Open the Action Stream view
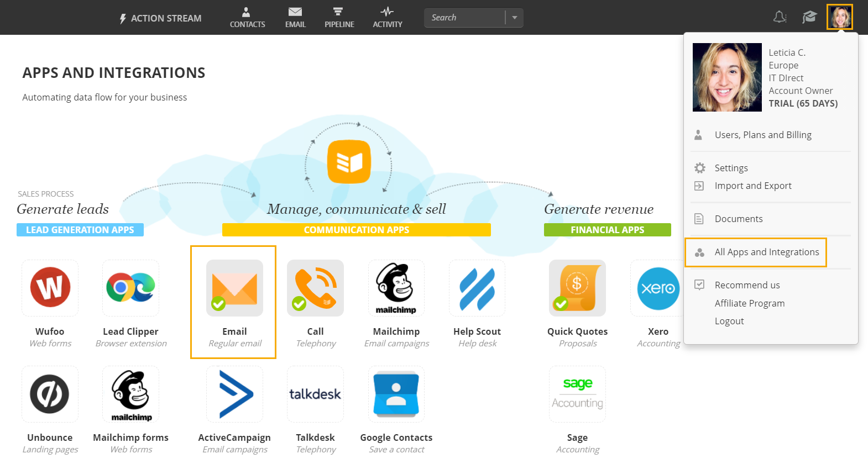 click(160, 18)
